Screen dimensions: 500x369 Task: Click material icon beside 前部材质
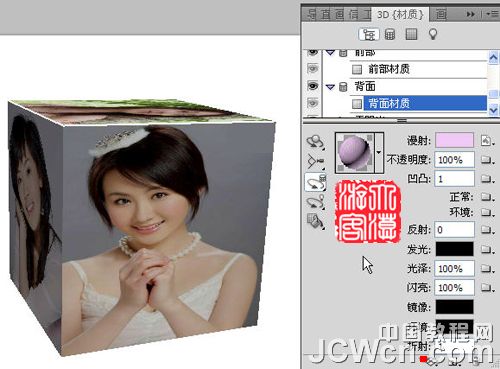click(x=357, y=69)
